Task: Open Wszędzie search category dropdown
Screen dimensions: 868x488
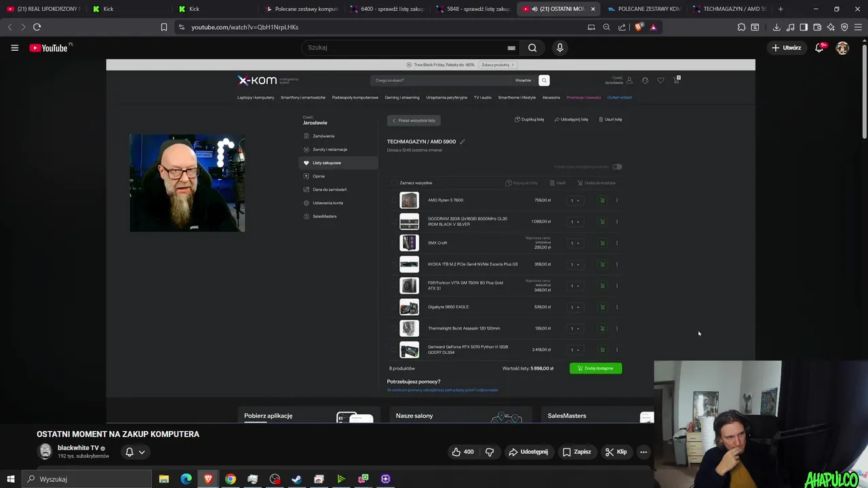Action: pyautogui.click(x=523, y=80)
